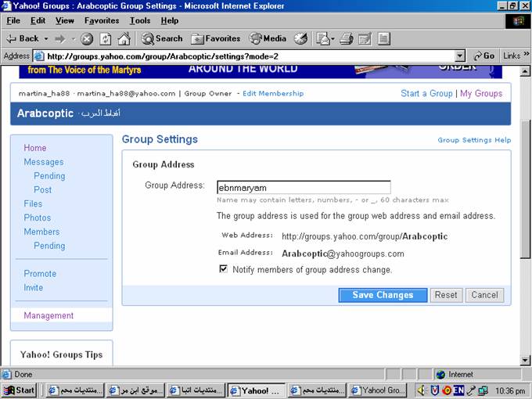Click the EN language tray indicator
Image resolution: width=532 pixels, height=399 pixels.
[458, 390]
